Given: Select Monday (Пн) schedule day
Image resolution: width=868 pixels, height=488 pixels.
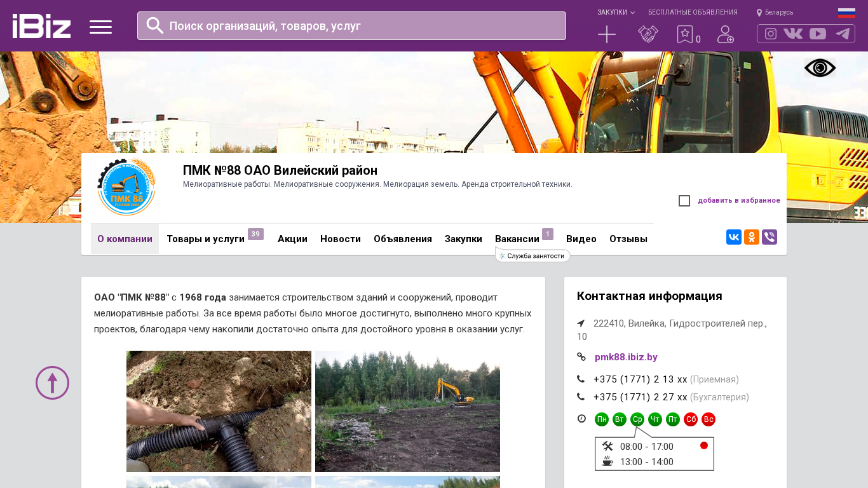Looking at the screenshot, I should (x=602, y=419).
